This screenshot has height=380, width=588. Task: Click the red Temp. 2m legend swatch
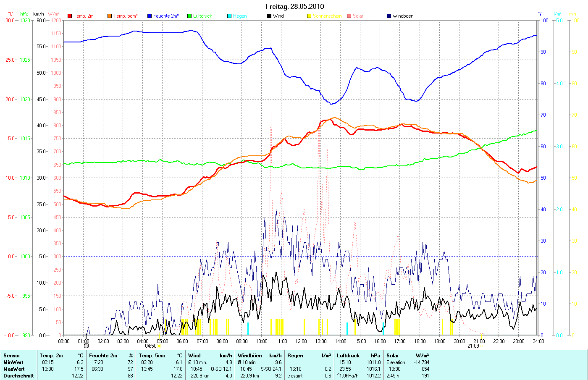tap(70, 16)
